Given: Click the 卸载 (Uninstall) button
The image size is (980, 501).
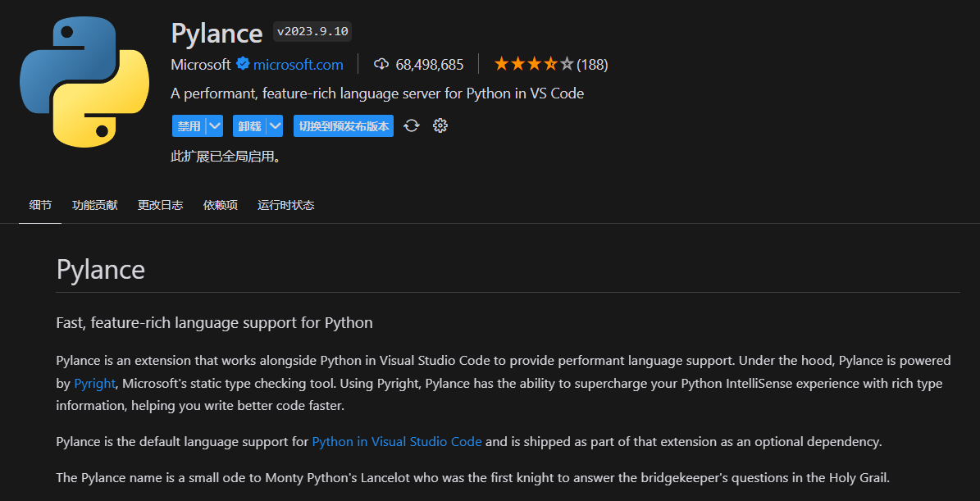Looking at the screenshot, I should [249, 126].
